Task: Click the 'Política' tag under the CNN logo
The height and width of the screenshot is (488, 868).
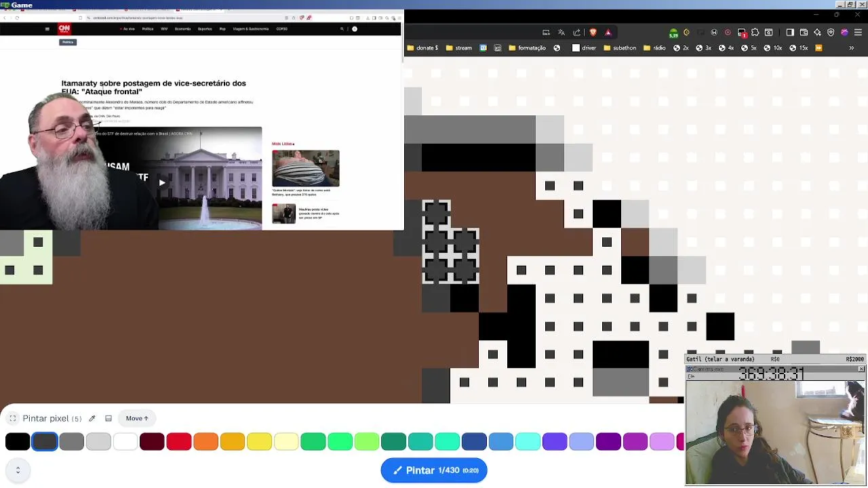Action: point(68,42)
